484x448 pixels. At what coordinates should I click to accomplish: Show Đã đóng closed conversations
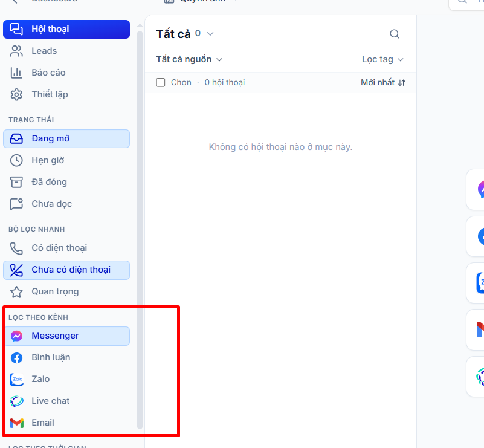coord(66,182)
